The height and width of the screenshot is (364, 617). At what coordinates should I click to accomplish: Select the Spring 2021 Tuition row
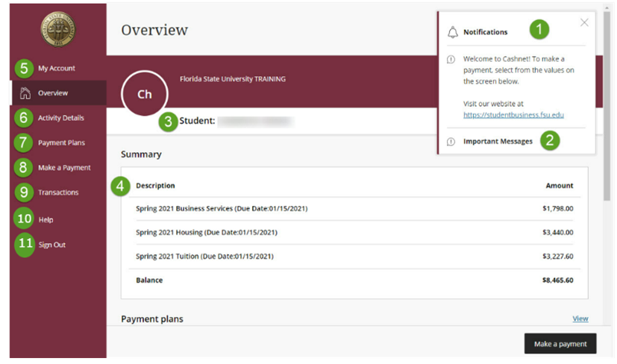point(354,256)
